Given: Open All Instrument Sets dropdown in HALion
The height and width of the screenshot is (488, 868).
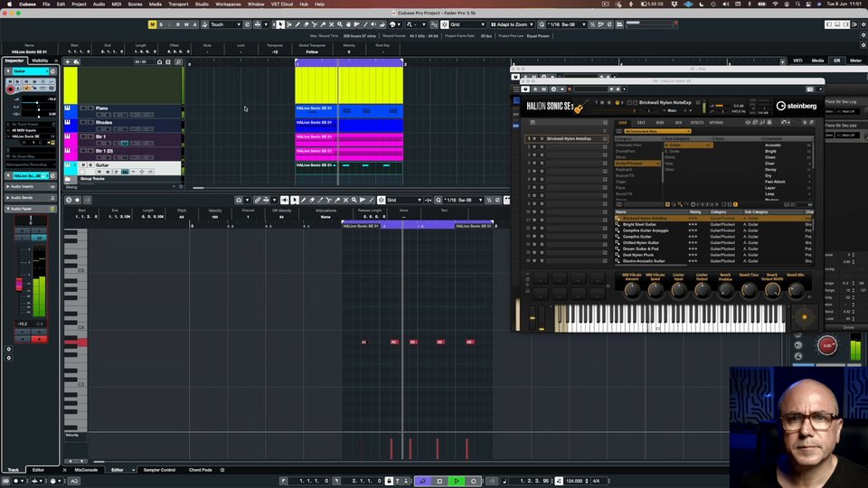Looking at the screenshot, I should [x=657, y=131].
